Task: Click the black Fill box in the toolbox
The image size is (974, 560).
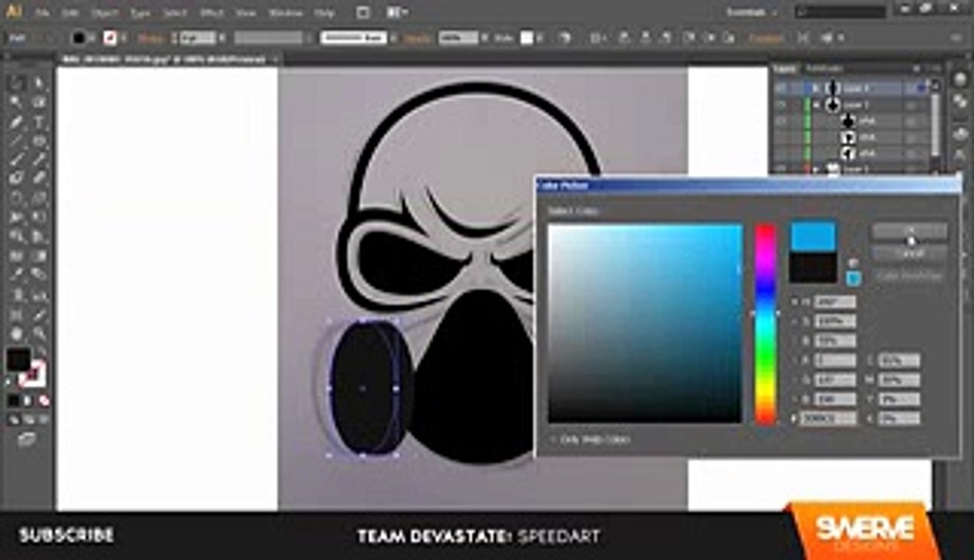Action: 19,360
